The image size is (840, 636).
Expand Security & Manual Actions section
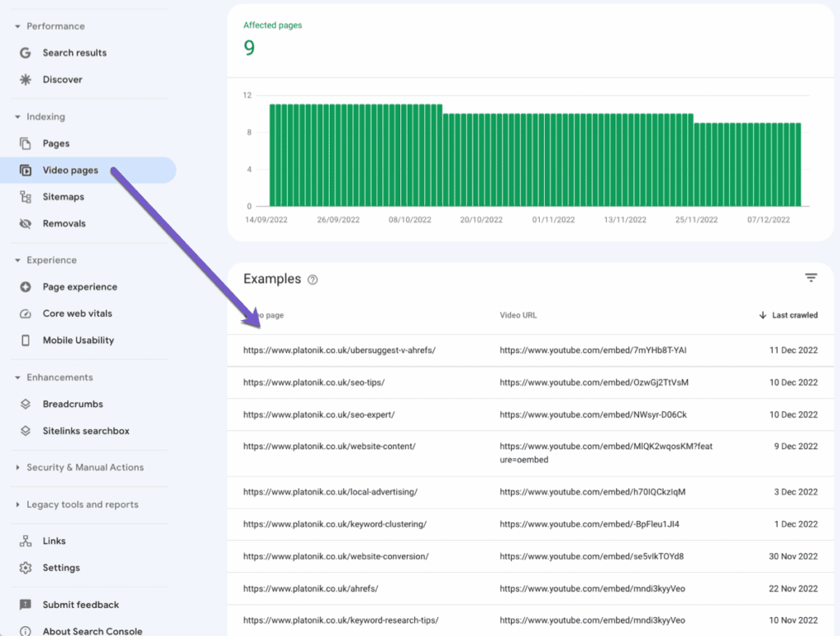(x=18, y=468)
